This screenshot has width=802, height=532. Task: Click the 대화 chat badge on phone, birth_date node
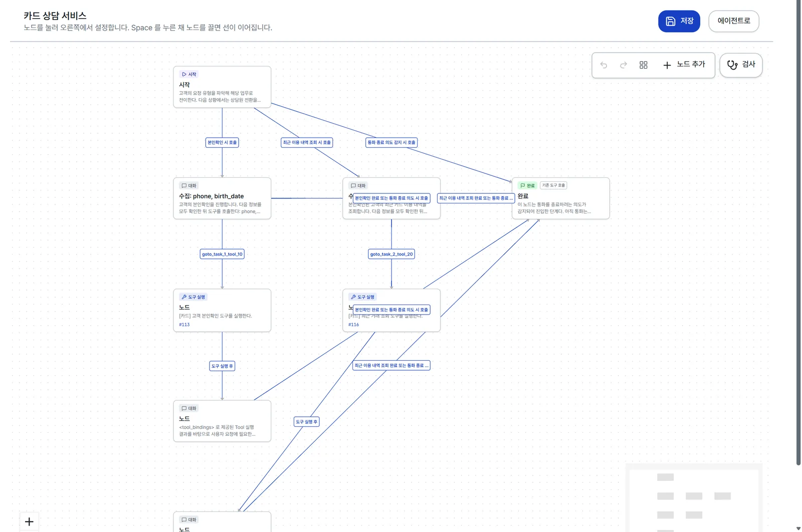[x=189, y=185]
